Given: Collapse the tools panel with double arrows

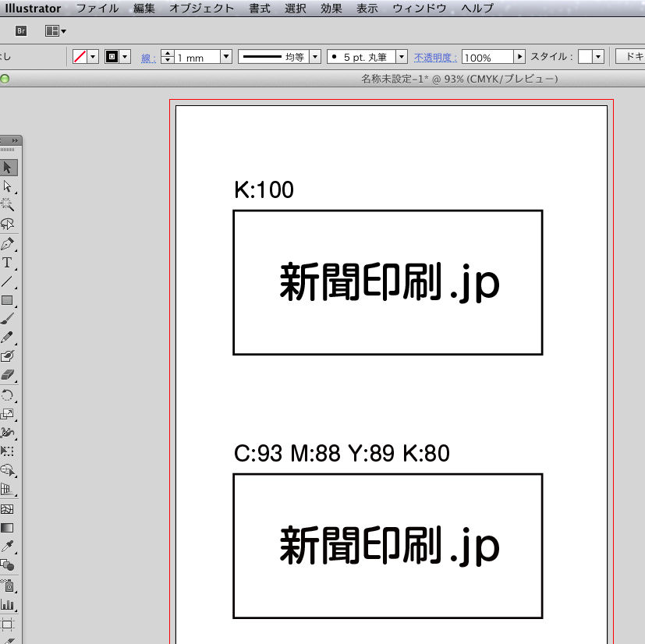Looking at the screenshot, I should click(15, 140).
